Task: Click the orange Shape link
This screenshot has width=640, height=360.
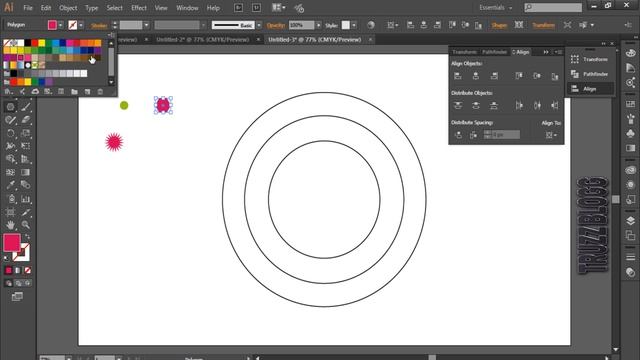Action: [499, 25]
